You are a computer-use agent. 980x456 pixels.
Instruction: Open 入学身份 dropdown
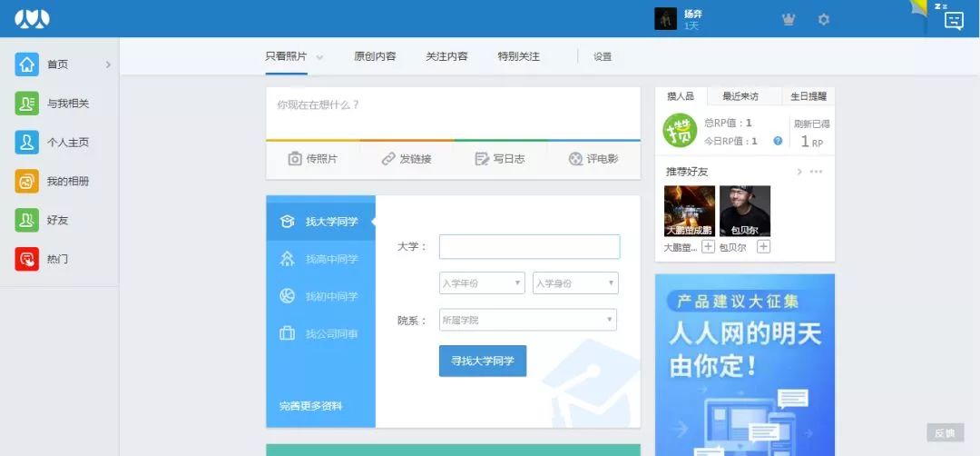click(x=575, y=283)
